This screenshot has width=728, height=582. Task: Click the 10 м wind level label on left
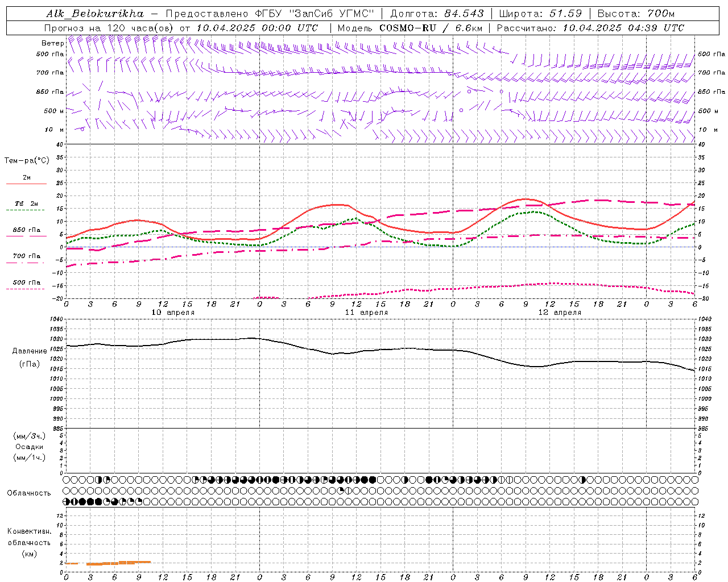55,130
